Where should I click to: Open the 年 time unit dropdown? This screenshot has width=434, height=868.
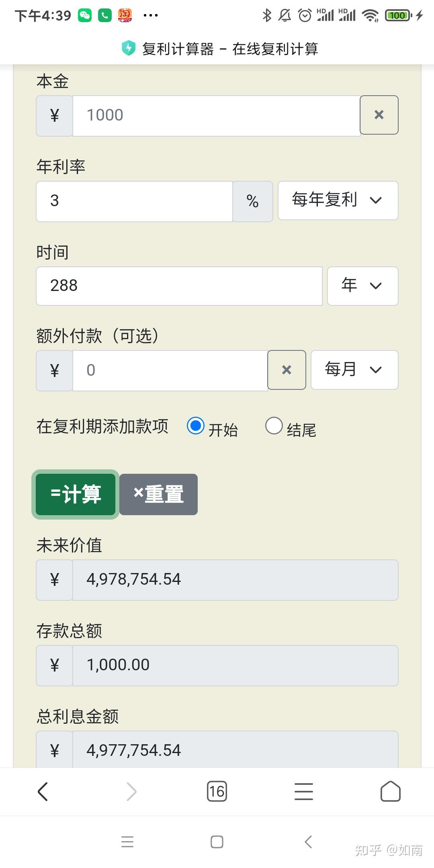click(363, 286)
